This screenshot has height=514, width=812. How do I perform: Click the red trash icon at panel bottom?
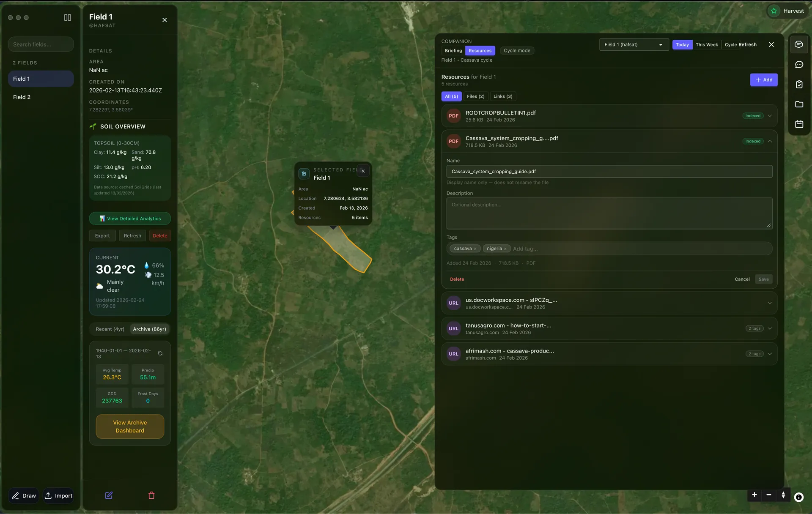(151, 495)
